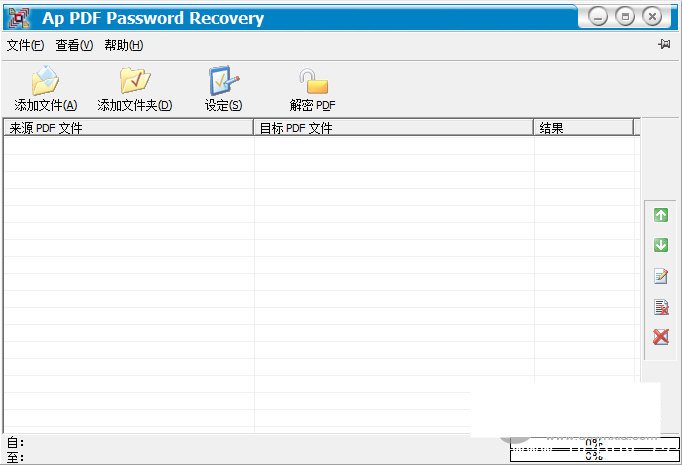Click the green move down arrow
The height and width of the screenshot is (465, 682).
point(660,245)
